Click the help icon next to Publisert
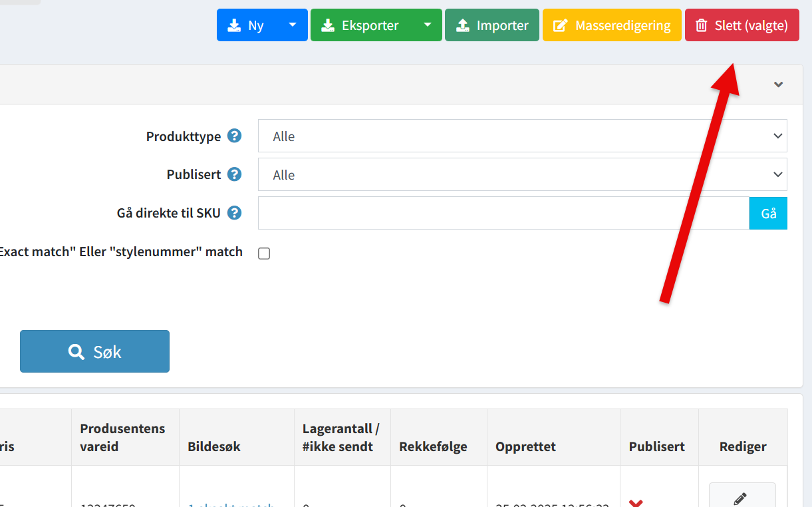 coord(234,174)
